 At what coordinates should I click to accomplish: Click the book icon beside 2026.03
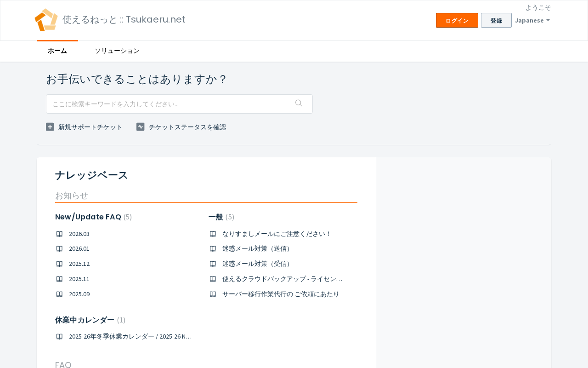click(x=59, y=234)
